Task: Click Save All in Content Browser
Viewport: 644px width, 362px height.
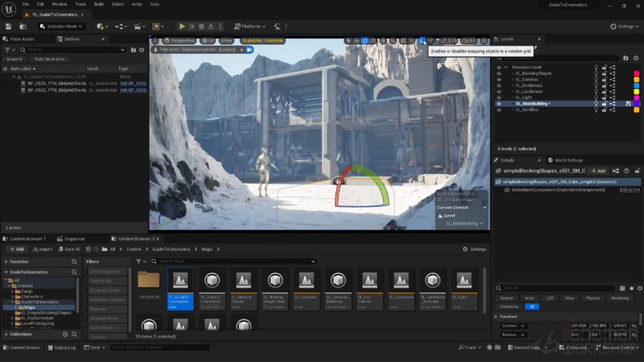Action: pos(69,250)
